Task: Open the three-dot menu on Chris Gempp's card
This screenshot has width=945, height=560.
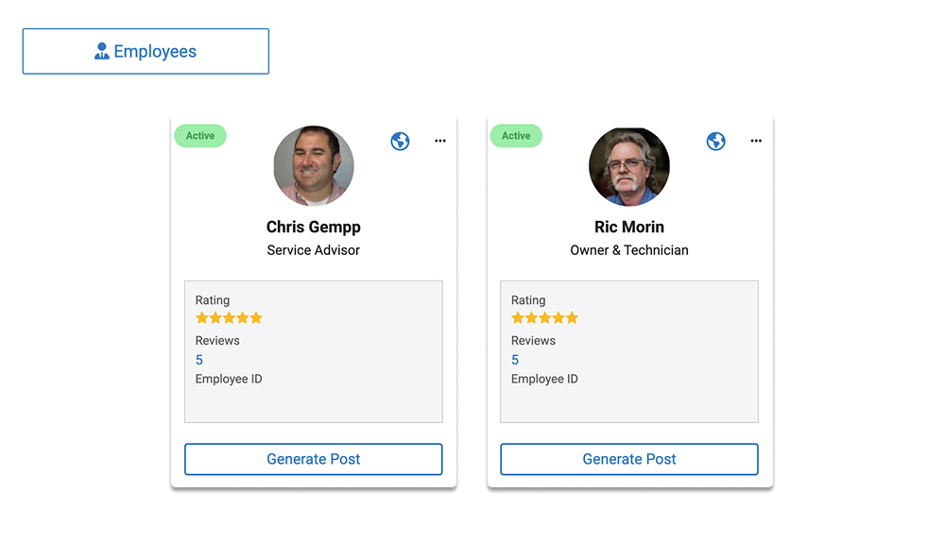Action: [x=440, y=141]
